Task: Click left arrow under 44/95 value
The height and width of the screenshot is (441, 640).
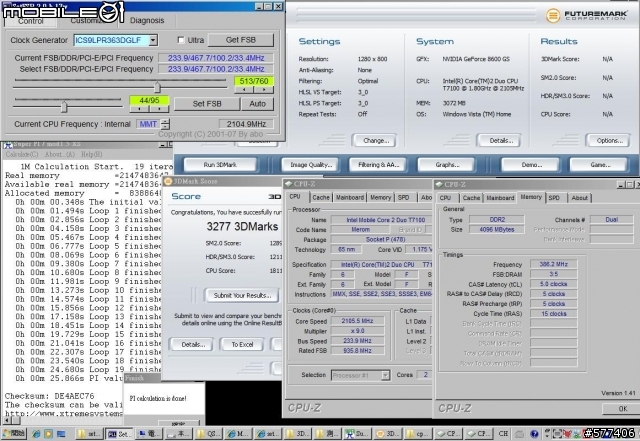Action: [140, 109]
